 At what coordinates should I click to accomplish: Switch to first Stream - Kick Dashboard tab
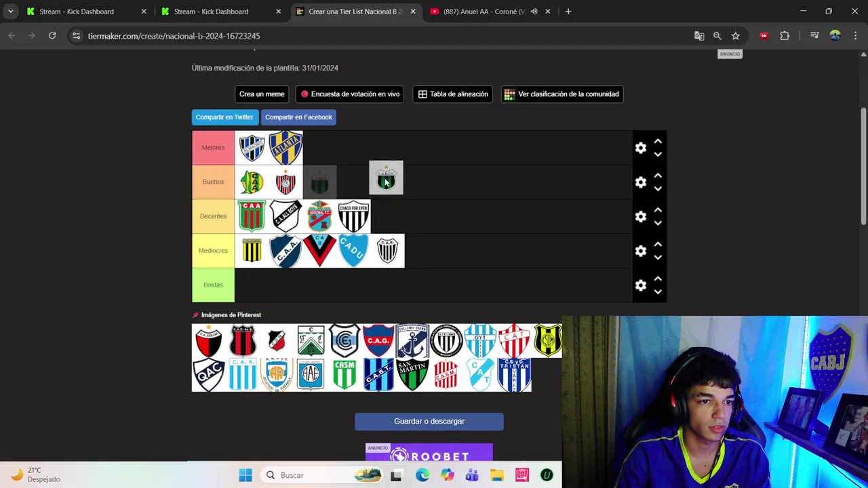point(86,12)
